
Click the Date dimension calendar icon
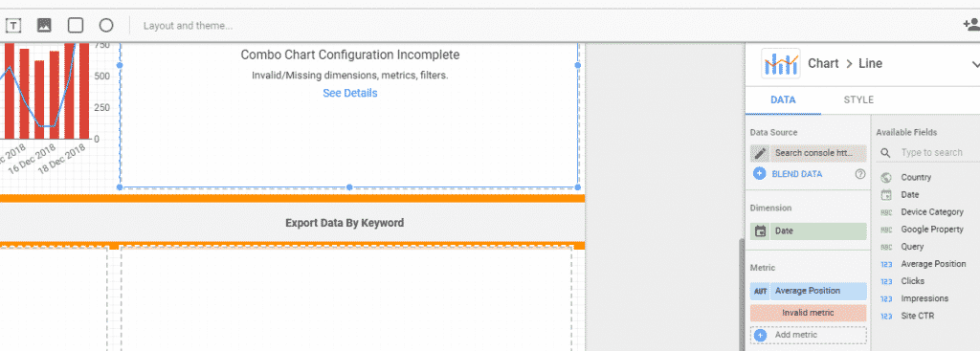760,231
